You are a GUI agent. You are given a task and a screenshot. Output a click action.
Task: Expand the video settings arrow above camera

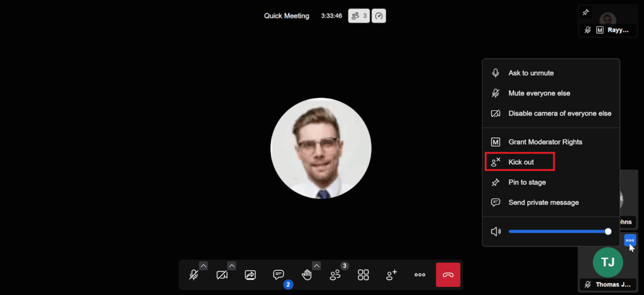231,265
